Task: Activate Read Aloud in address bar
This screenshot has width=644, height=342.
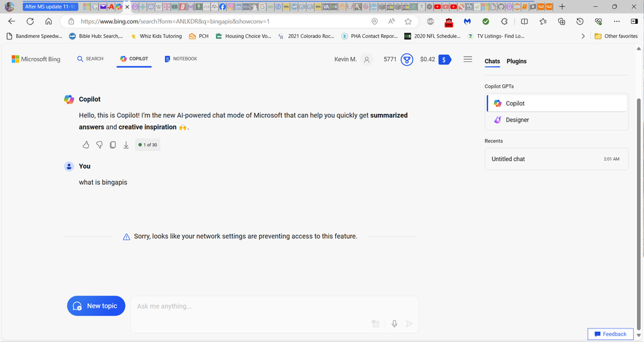Action: (x=391, y=21)
